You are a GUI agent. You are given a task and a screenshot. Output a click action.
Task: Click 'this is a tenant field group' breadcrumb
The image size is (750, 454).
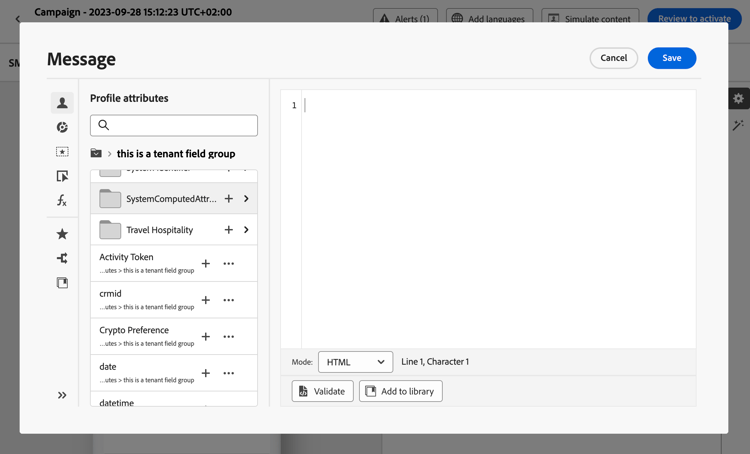click(x=176, y=154)
